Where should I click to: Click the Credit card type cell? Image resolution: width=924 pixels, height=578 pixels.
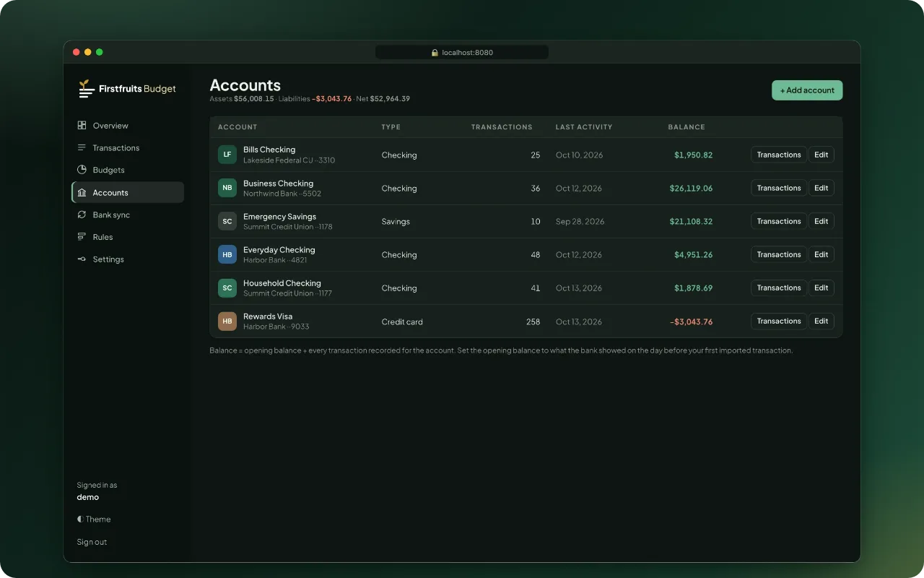click(x=402, y=322)
